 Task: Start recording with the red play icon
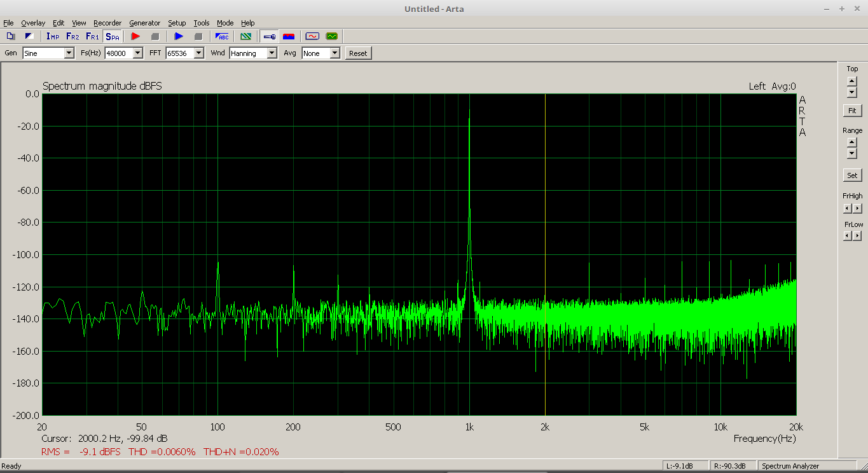[135, 36]
